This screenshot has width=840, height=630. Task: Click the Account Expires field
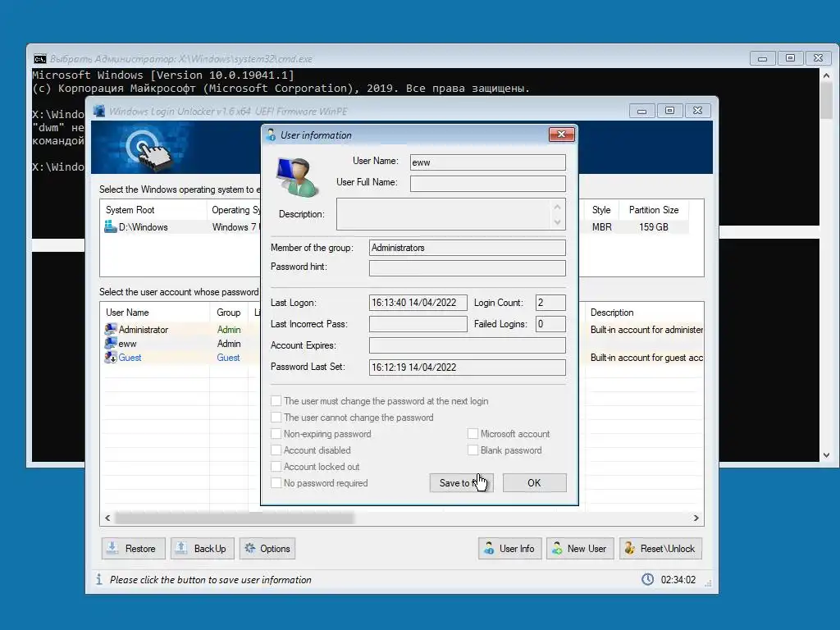click(x=467, y=345)
